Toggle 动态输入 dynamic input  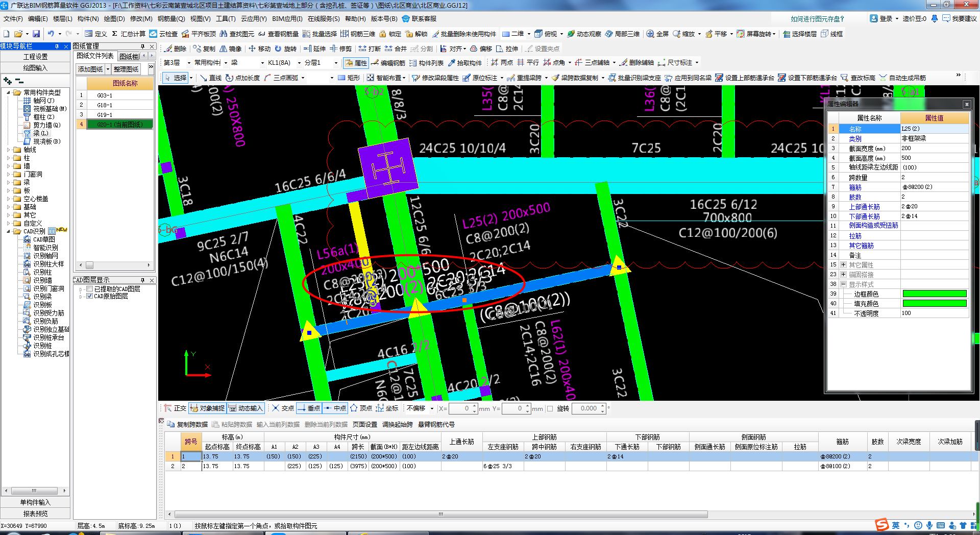(x=246, y=408)
